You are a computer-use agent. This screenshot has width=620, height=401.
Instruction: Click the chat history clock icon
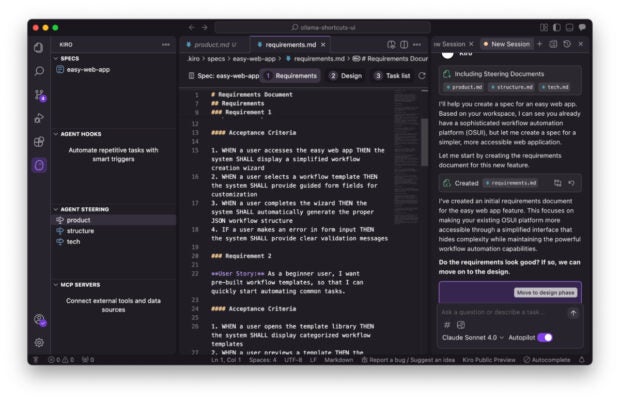pos(567,44)
